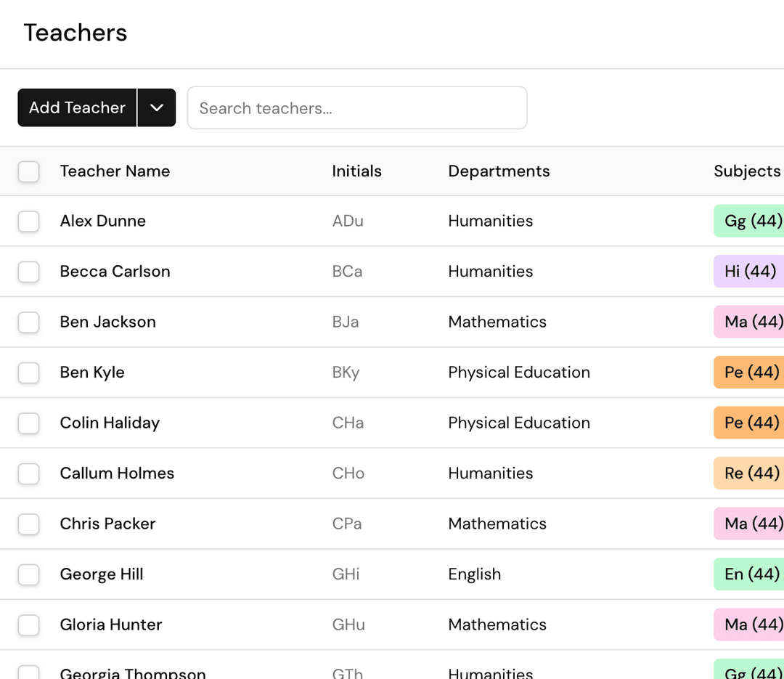Focus the Search teachers input field

point(356,108)
